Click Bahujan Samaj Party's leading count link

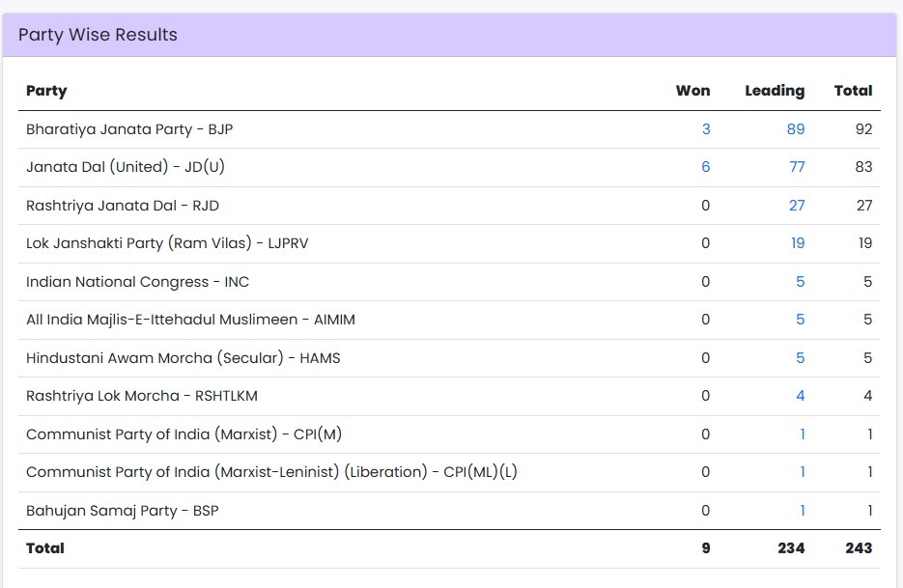coord(803,511)
